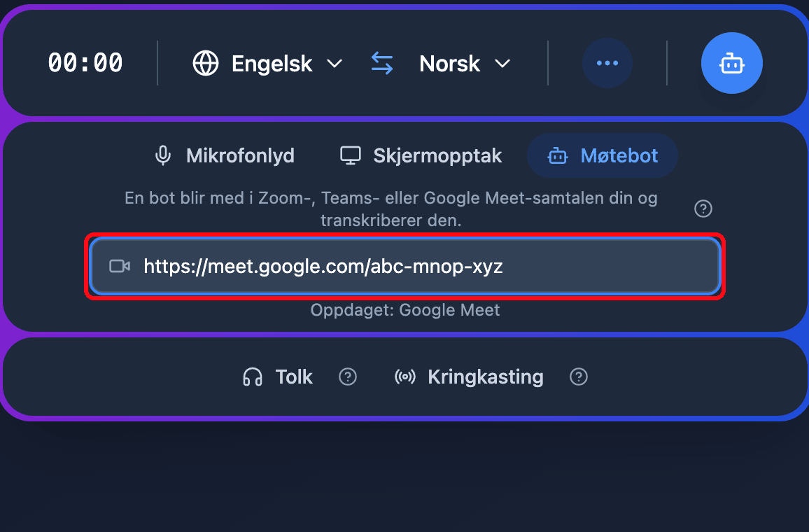Click the 00:00 timer display

point(85,63)
